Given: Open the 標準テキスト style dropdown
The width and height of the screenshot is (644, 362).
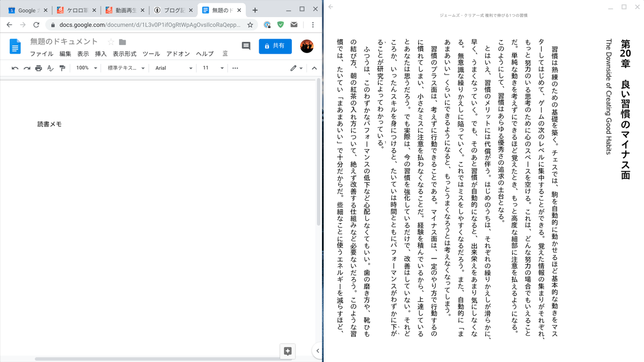Looking at the screenshot, I should pyautogui.click(x=126, y=68).
